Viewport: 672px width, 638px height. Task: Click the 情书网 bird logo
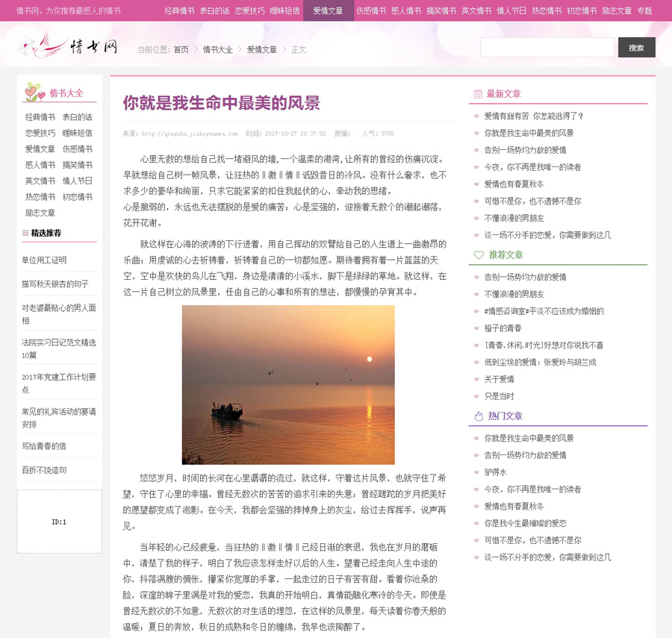click(x=68, y=47)
